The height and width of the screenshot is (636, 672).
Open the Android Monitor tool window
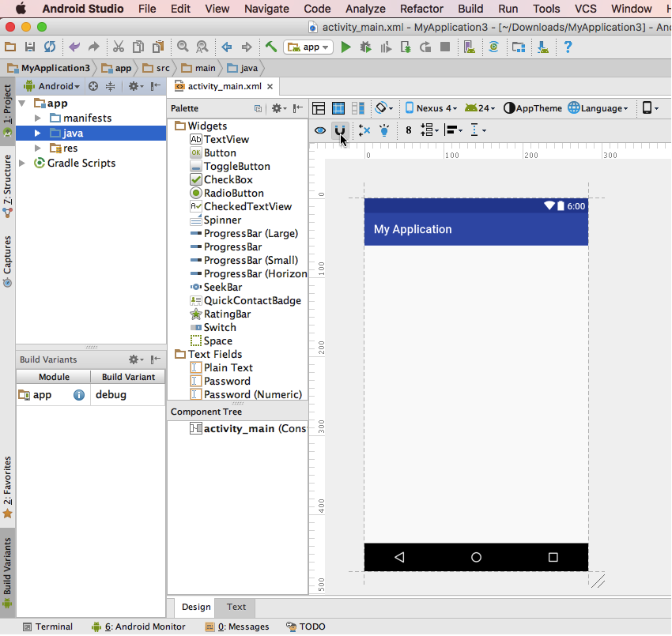tap(138, 627)
